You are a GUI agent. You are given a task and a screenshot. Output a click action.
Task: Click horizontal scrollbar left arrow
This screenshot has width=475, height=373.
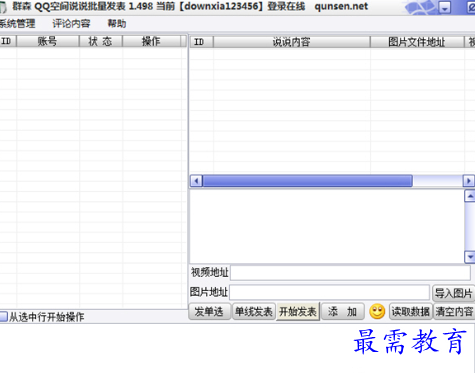tap(196, 181)
